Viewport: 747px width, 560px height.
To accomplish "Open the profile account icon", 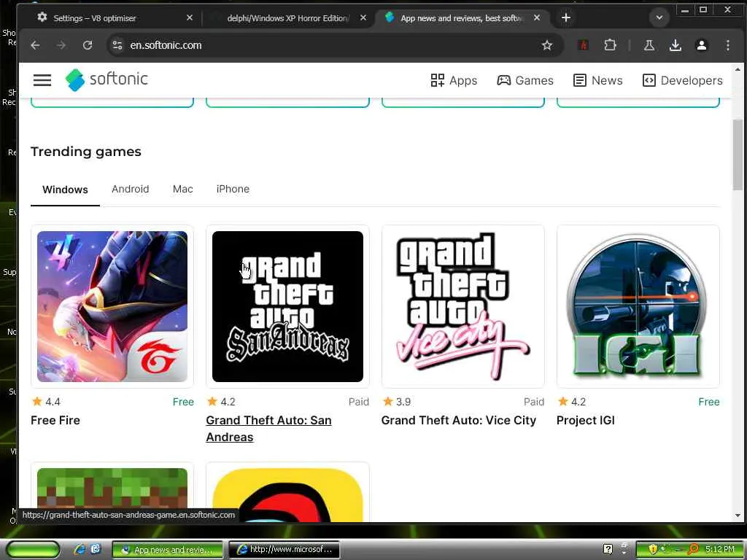I will pyautogui.click(x=701, y=45).
